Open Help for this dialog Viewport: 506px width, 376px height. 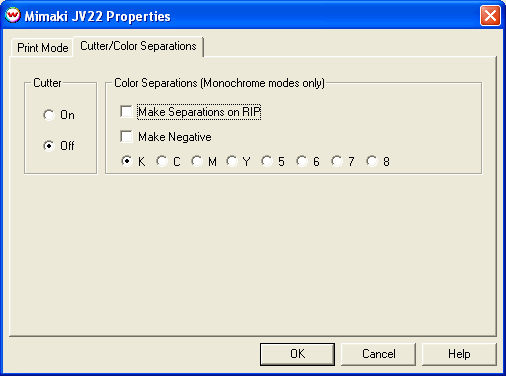(x=459, y=354)
